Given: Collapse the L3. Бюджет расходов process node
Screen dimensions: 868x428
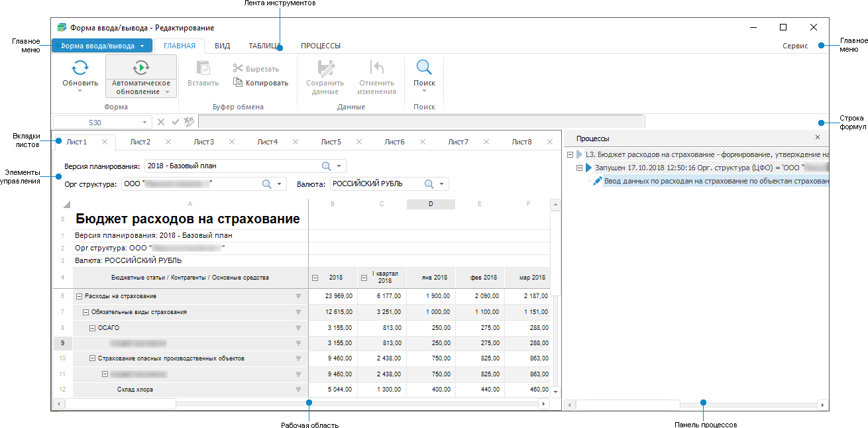Looking at the screenshot, I should tap(570, 154).
